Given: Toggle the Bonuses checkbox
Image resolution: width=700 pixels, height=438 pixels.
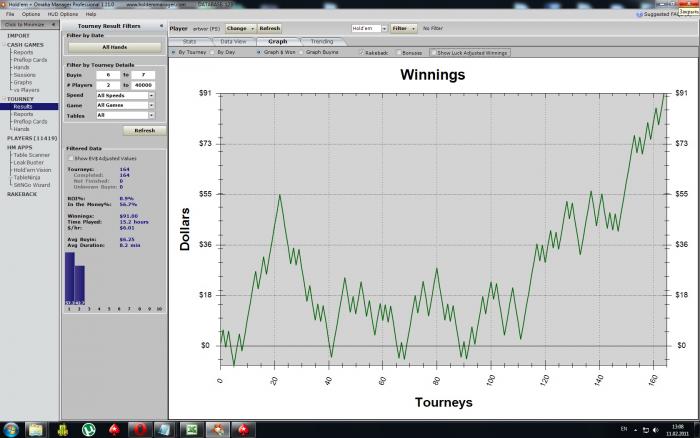Looking at the screenshot, I should [399, 53].
